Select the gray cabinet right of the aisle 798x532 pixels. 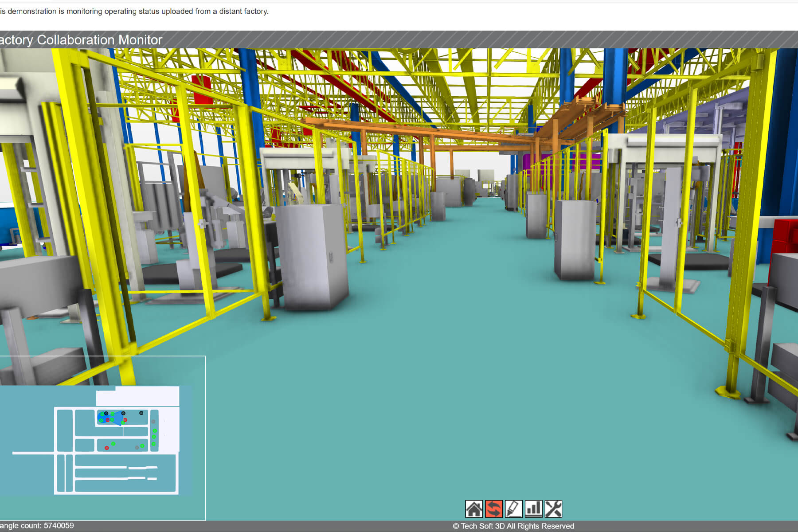[575, 239]
